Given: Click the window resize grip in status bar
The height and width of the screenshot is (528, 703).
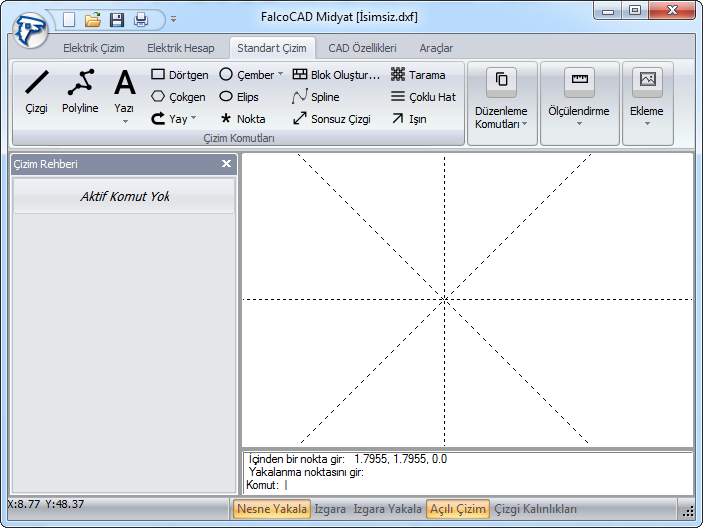Looking at the screenshot, I should pyautogui.click(x=688, y=511).
